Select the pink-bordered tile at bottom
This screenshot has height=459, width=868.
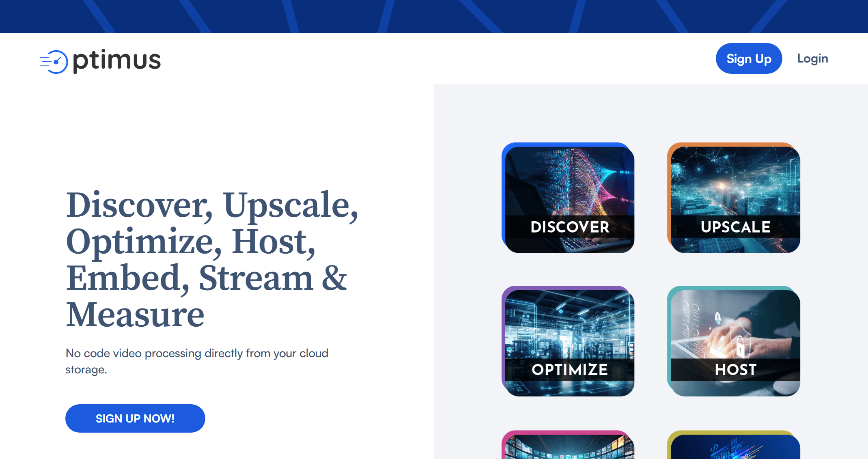tap(568, 446)
